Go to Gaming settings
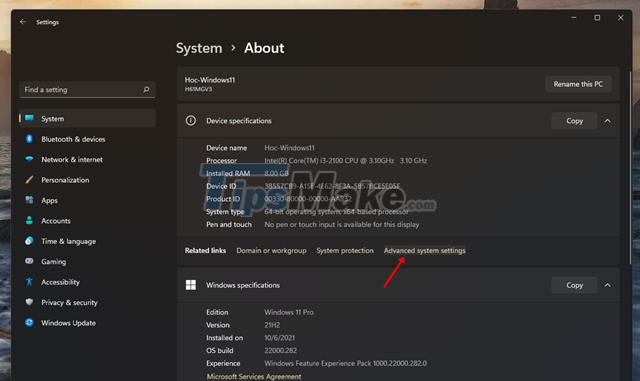The width and height of the screenshot is (640, 381). pos(87,261)
